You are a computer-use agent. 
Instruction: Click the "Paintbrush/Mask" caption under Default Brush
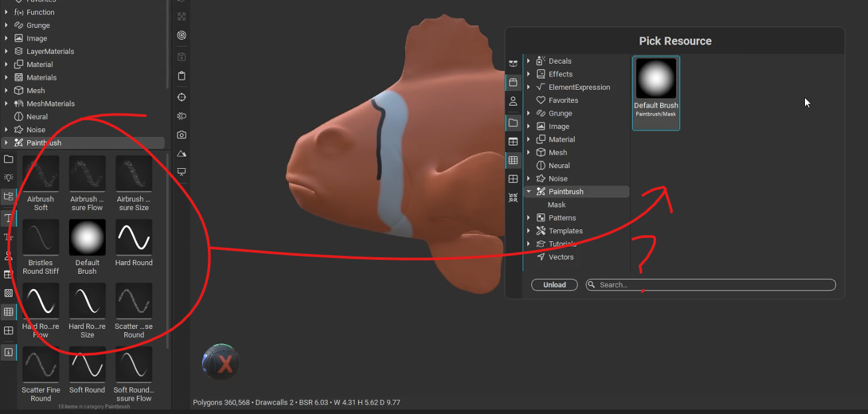click(656, 114)
